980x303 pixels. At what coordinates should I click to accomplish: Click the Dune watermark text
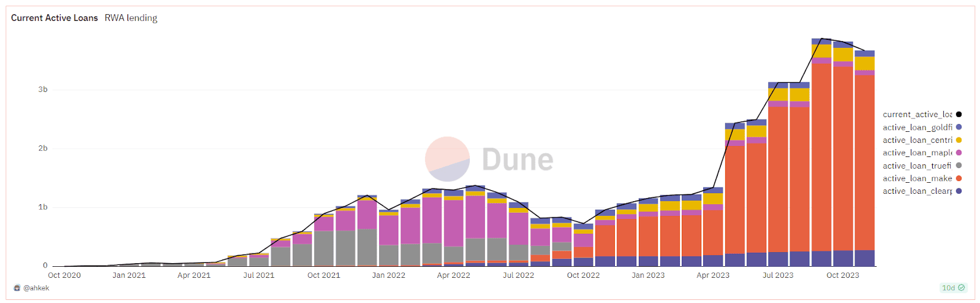(x=518, y=159)
